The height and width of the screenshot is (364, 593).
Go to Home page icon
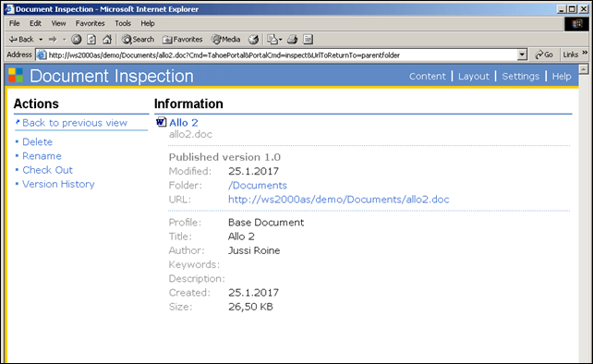(x=107, y=40)
